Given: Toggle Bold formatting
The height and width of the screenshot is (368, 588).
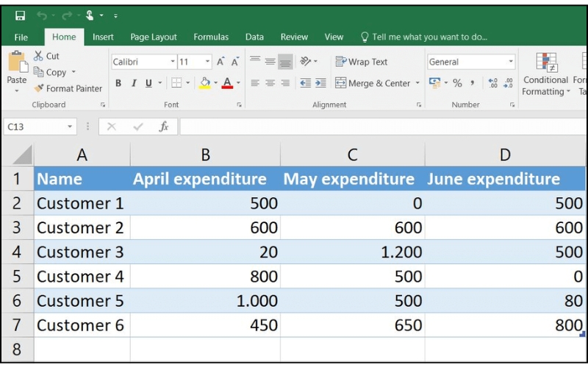Looking at the screenshot, I should (x=118, y=83).
